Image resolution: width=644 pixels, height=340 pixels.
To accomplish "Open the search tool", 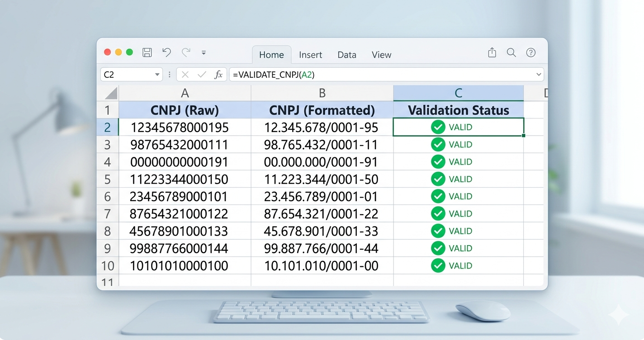I will coord(511,52).
